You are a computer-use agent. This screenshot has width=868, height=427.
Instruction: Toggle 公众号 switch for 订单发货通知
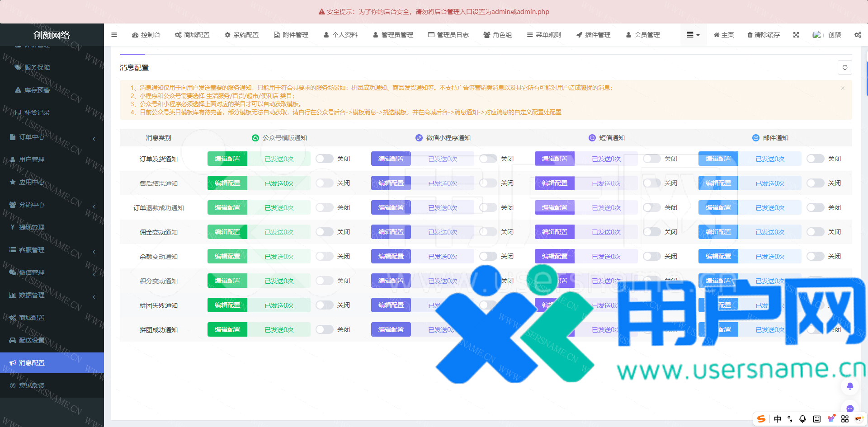(324, 159)
